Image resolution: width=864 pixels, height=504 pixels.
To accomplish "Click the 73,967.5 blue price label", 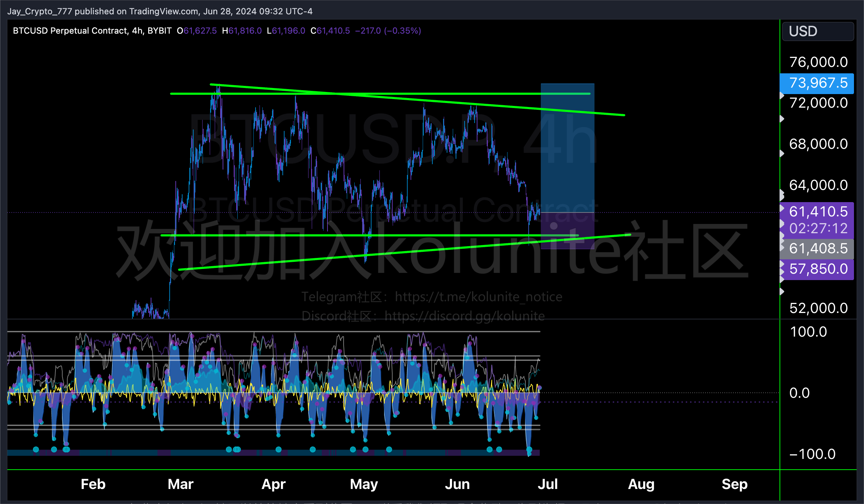I will point(817,83).
